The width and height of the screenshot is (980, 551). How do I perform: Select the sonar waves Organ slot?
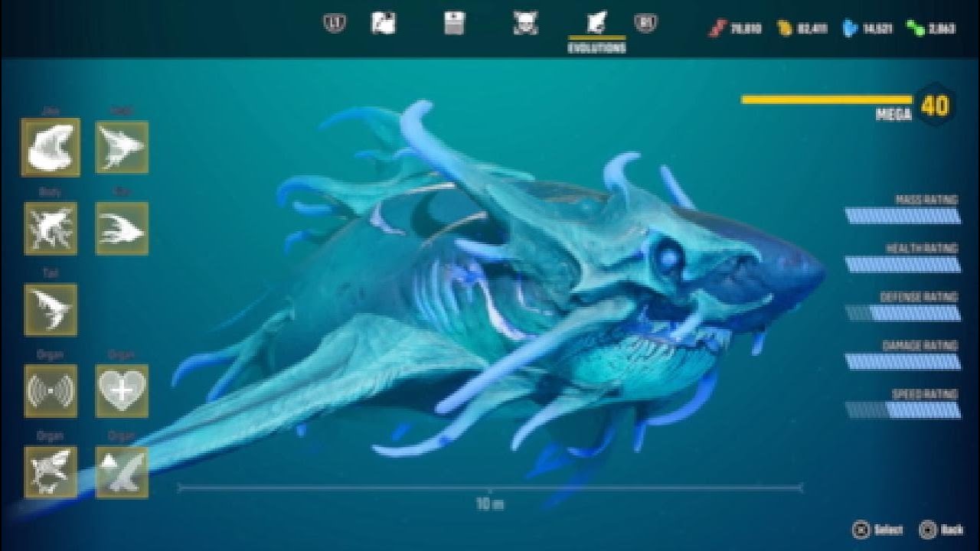click(x=51, y=391)
